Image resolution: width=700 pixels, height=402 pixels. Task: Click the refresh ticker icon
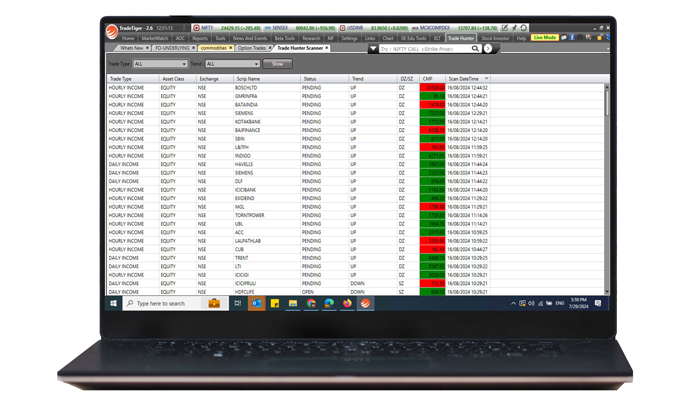click(524, 28)
